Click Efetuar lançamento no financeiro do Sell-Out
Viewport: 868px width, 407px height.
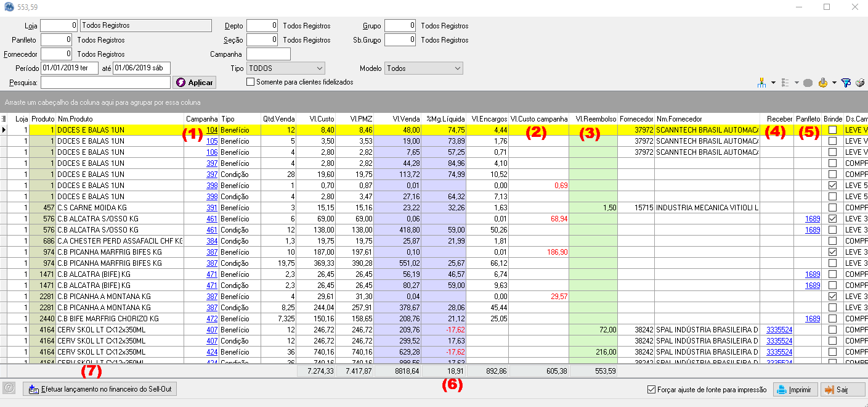pos(100,390)
